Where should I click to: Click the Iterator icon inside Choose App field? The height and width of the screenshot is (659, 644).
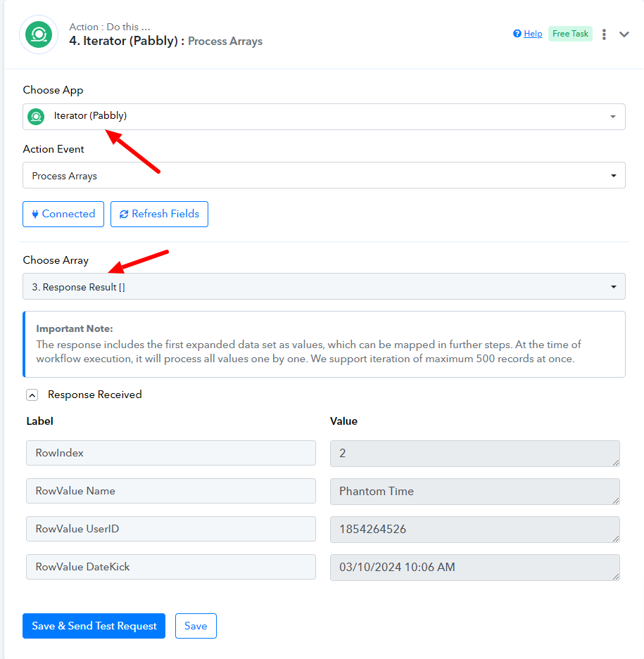tap(36, 117)
